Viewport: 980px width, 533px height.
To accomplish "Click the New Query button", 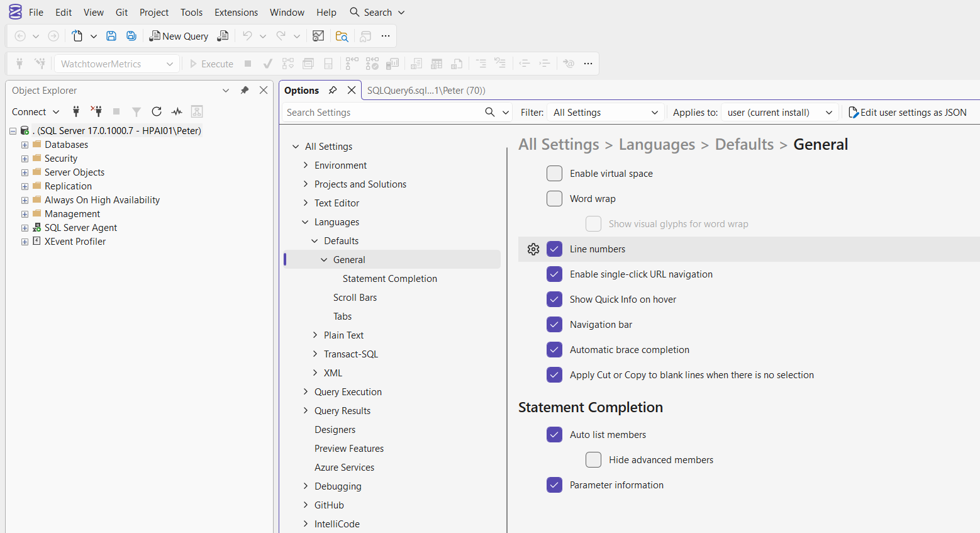I will point(179,36).
